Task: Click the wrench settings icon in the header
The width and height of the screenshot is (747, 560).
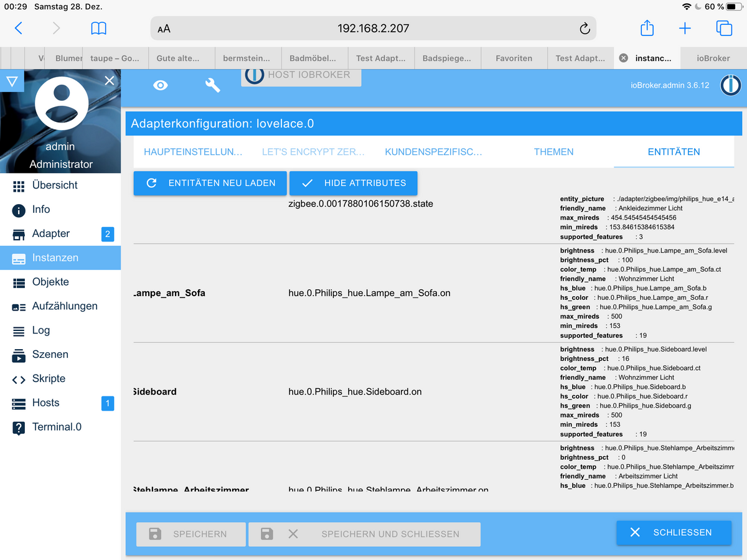Action: coord(213,85)
